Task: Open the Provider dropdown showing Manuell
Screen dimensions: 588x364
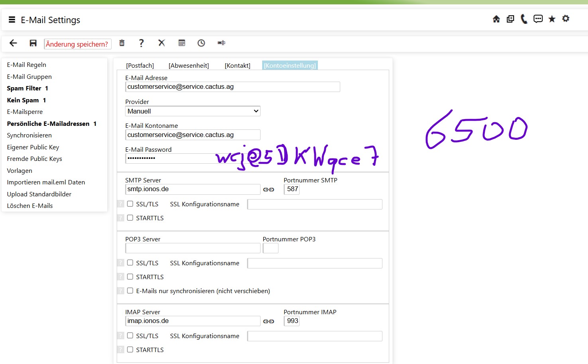Action: pos(192,111)
